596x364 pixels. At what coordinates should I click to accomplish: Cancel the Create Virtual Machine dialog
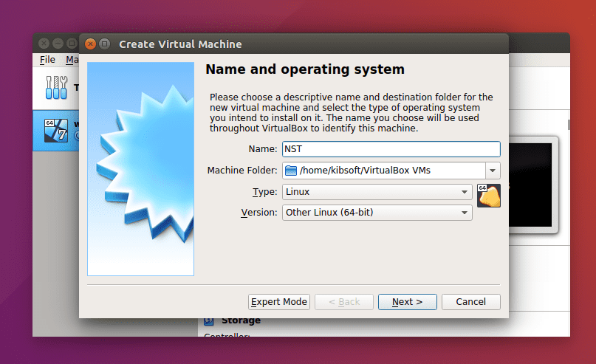(471, 302)
